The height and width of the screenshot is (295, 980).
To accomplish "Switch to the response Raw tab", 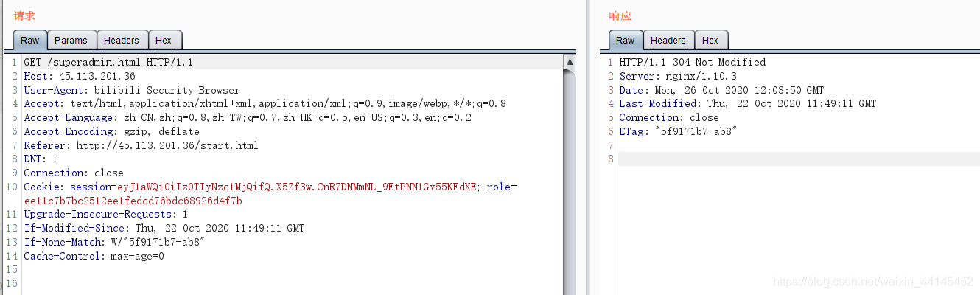I will pos(625,41).
